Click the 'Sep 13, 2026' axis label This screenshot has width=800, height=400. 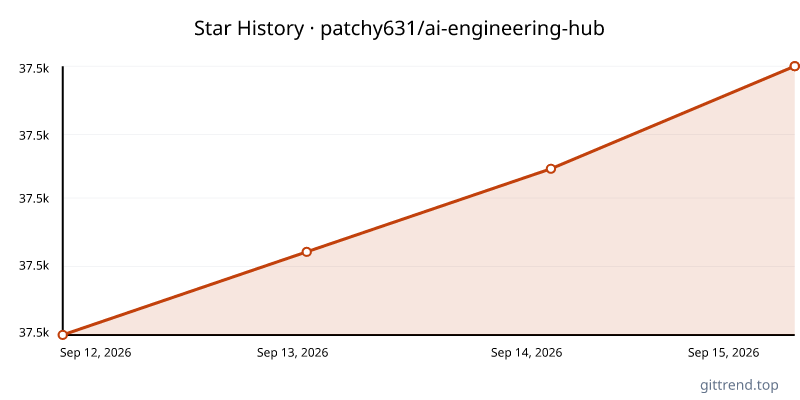[292, 353]
